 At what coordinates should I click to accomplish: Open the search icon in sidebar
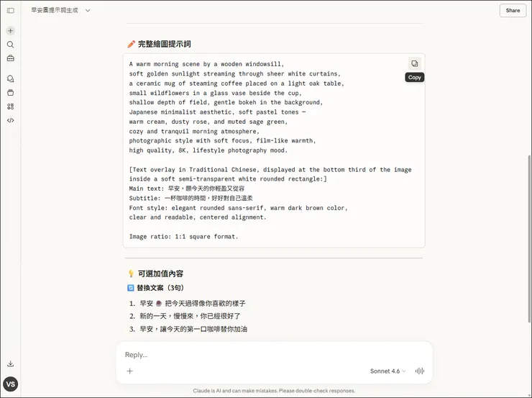[11, 45]
